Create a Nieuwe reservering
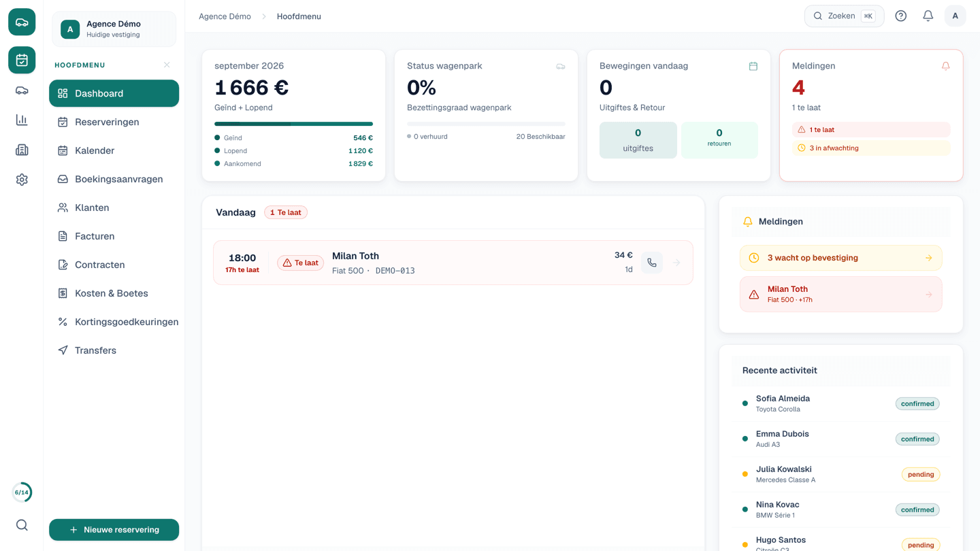The height and width of the screenshot is (551, 980). [114, 530]
